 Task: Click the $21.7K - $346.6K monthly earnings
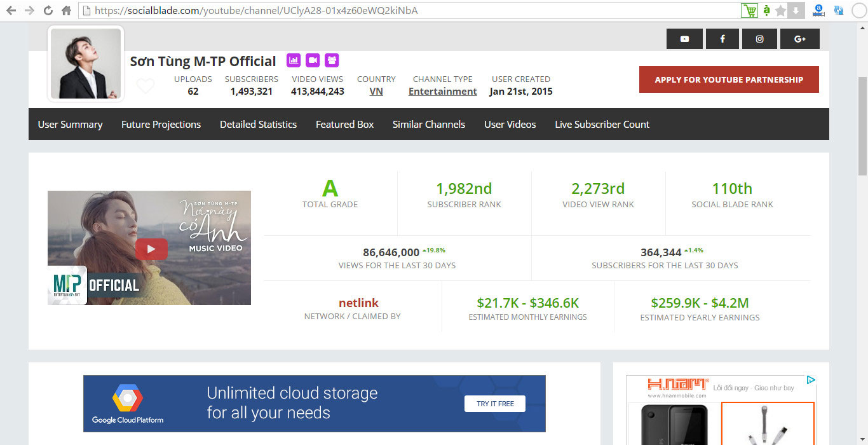click(528, 303)
